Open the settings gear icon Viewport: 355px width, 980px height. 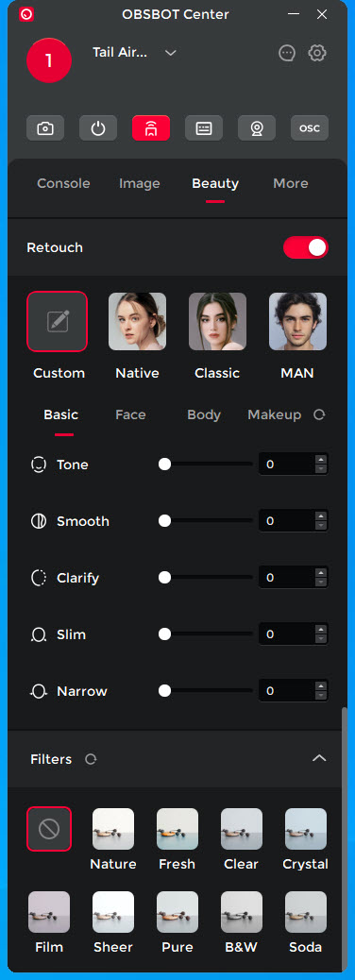pos(317,53)
